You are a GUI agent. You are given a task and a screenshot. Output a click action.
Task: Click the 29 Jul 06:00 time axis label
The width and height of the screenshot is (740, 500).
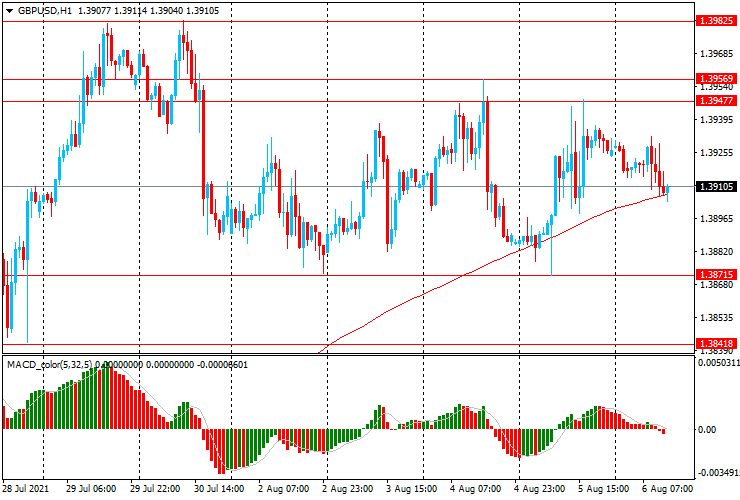91,489
